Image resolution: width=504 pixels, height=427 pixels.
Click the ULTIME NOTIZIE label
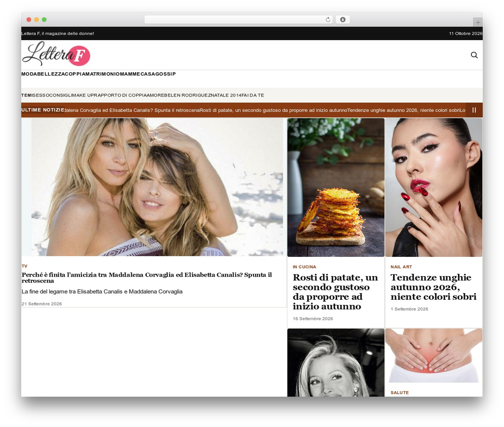[43, 110]
